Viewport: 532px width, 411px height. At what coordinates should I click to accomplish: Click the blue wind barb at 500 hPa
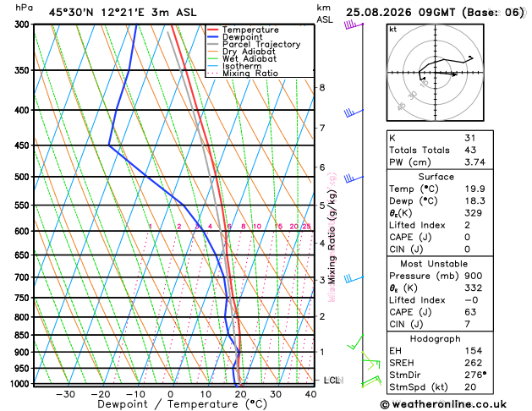point(354,178)
